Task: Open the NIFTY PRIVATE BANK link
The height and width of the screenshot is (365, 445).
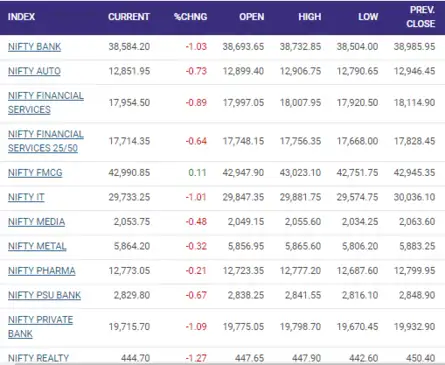Action: (40, 327)
